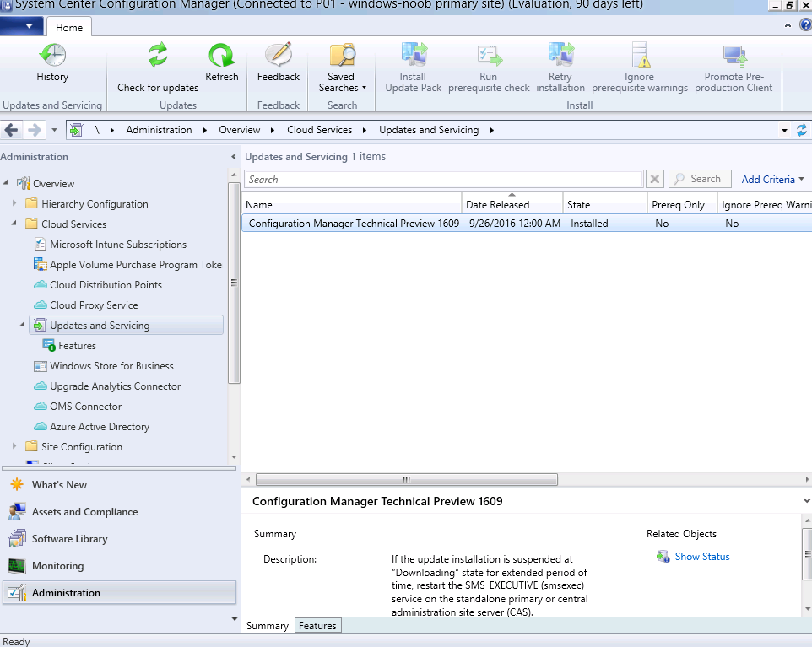Sort by State column header
Image resolution: width=812 pixels, height=647 pixels.
pos(605,203)
